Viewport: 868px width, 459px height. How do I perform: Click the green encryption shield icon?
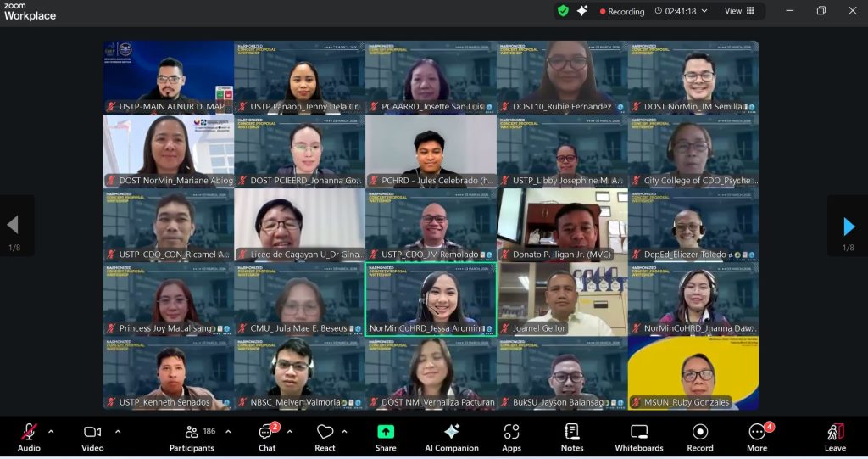pyautogui.click(x=563, y=11)
